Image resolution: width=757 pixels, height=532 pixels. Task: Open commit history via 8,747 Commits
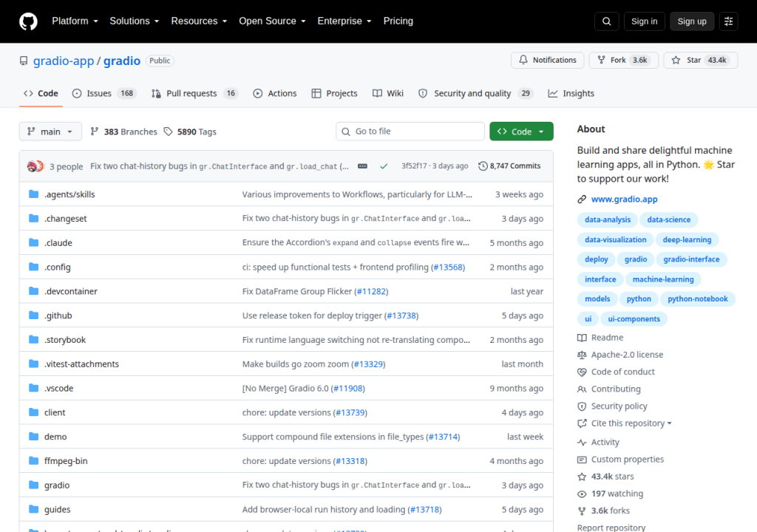pos(509,166)
